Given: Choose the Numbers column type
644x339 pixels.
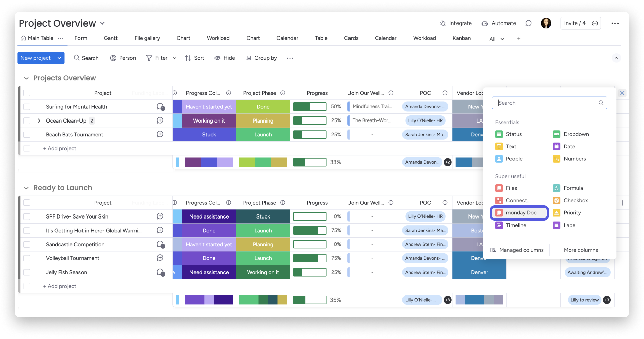Looking at the screenshot, I should click(569, 159).
